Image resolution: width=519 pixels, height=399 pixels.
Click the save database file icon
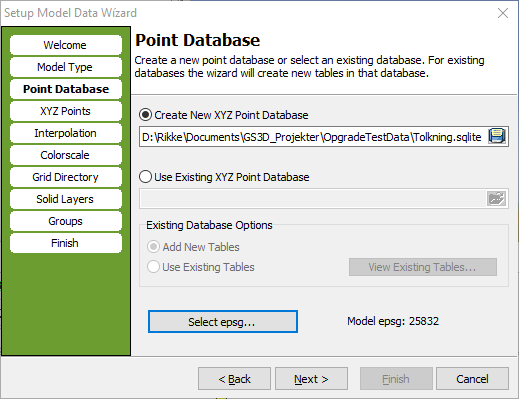tap(497, 136)
